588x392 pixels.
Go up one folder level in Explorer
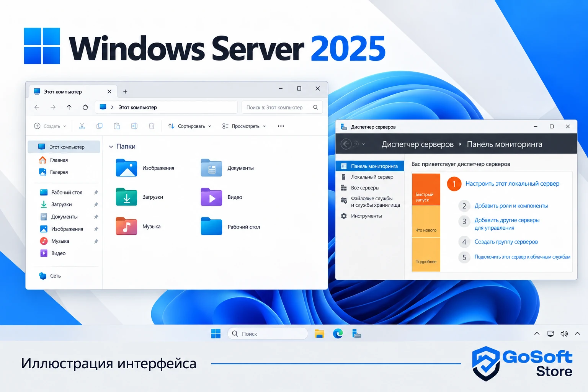pos(69,107)
